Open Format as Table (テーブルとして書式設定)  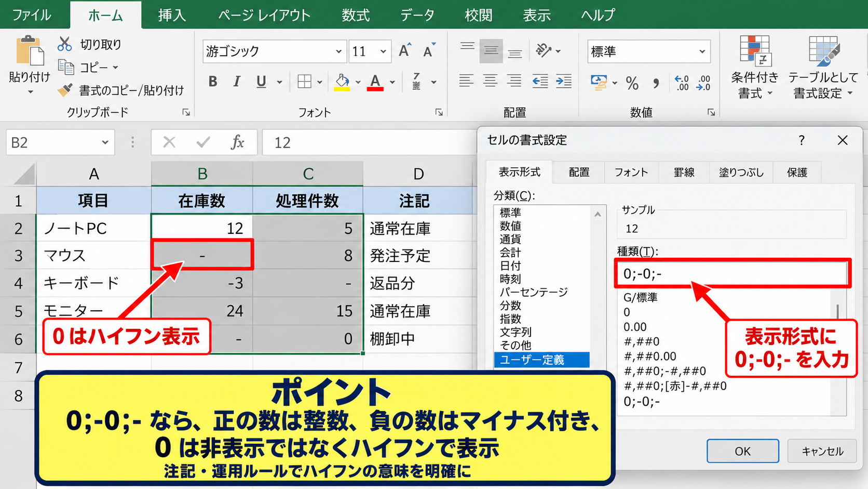coord(823,67)
